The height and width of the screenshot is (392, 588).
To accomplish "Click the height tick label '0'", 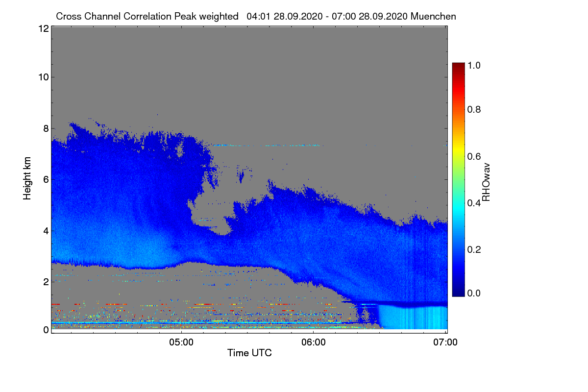I will point(45,330).
